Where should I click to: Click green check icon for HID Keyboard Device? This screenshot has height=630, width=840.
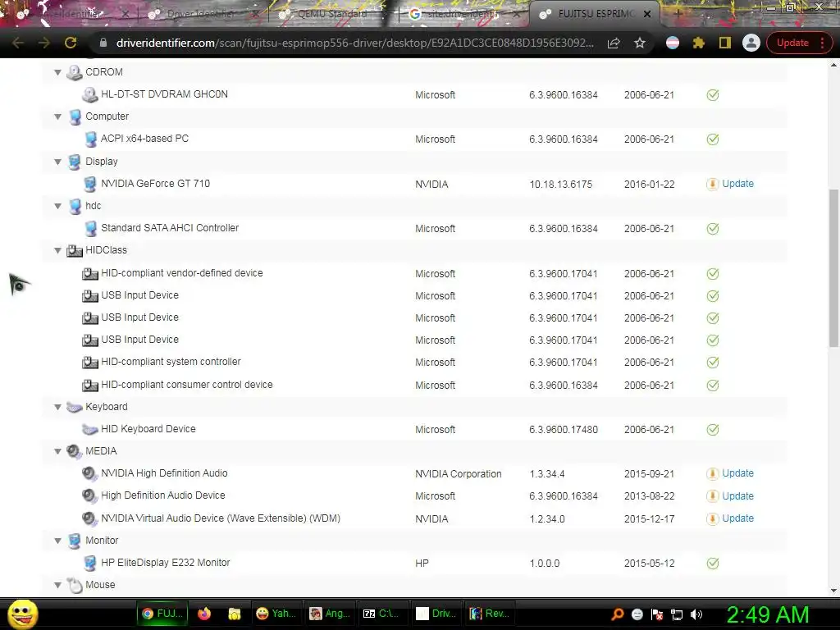point(713,430)
